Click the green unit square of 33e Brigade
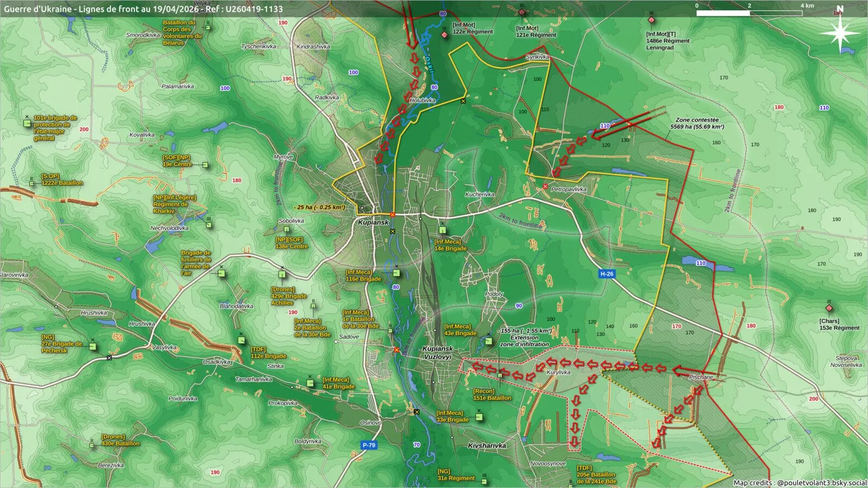This screenshot has width=868, height=488. pyautogui.click(x=479, y=417)
